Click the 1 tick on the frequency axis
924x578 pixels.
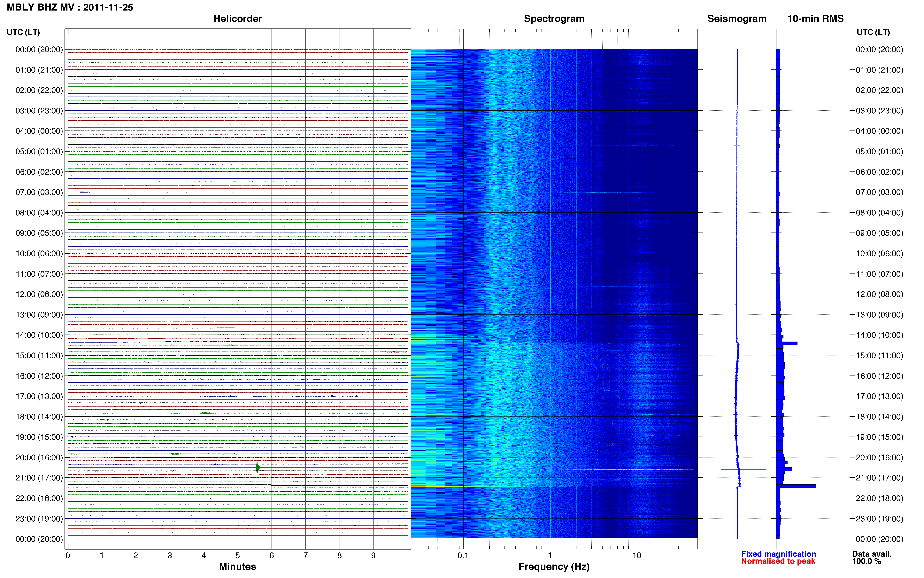550,555
